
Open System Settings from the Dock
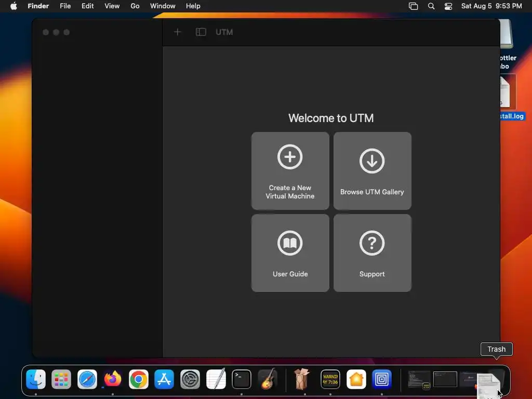190,379
